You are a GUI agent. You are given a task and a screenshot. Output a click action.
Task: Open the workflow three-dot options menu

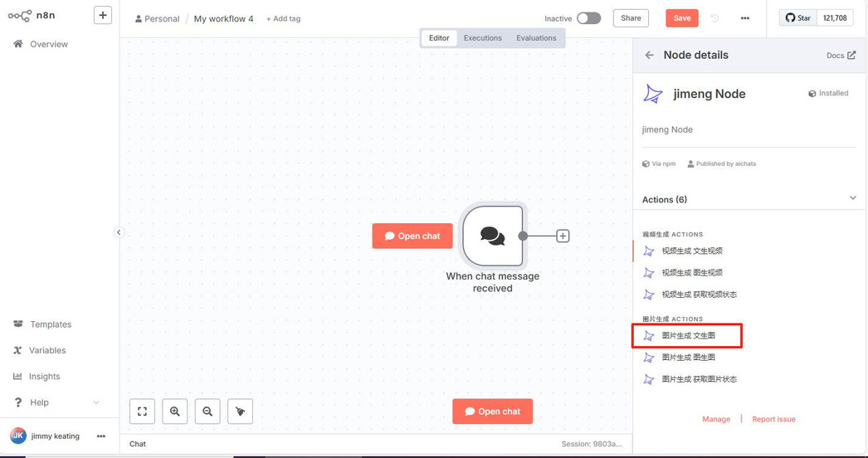745,18
